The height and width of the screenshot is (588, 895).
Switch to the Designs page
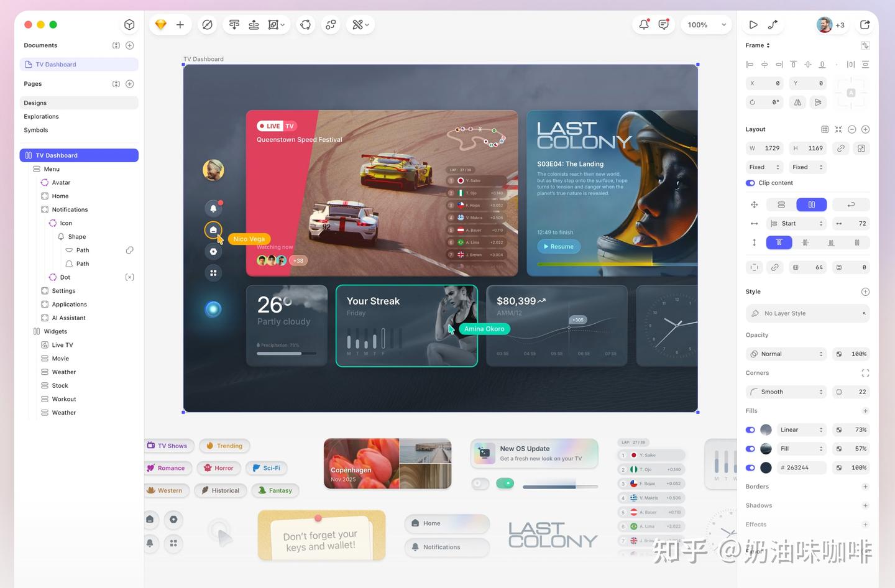click(79, 103)
